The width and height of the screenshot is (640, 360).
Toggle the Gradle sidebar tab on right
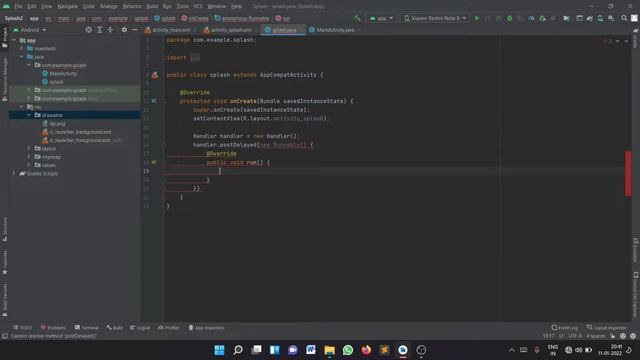pyautogui.click(x=636, y=38)
